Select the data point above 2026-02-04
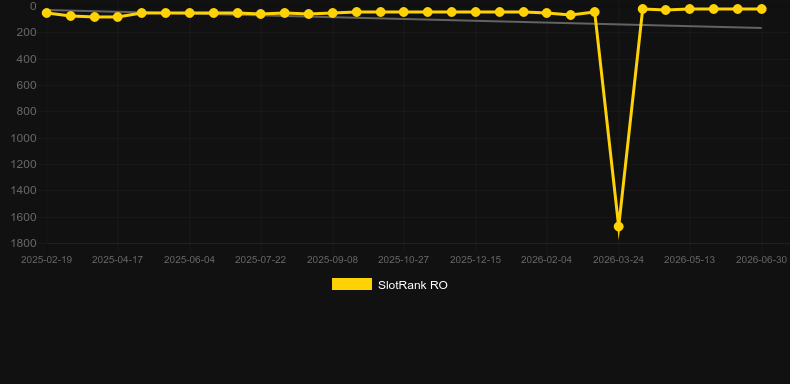 (547, 13)
